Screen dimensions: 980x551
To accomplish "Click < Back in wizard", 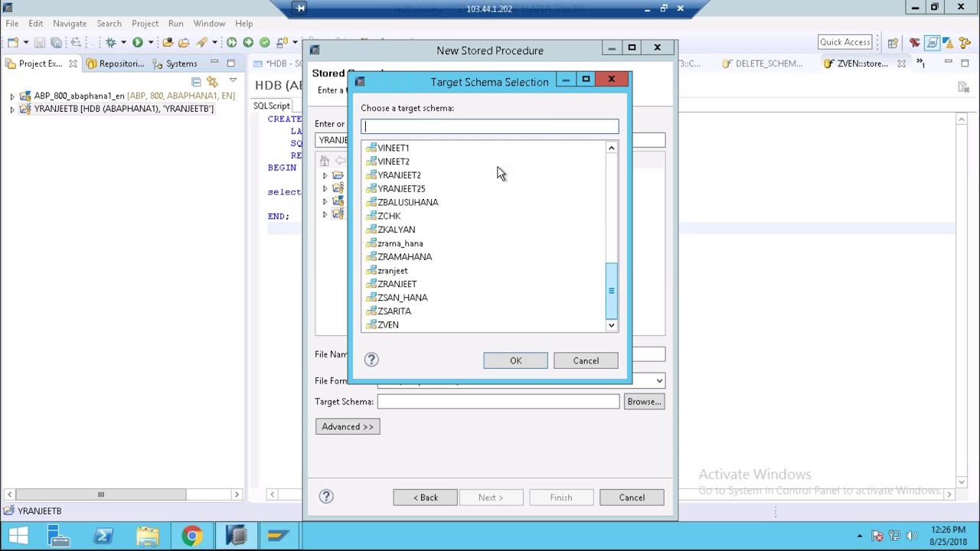I will (425, 497).
